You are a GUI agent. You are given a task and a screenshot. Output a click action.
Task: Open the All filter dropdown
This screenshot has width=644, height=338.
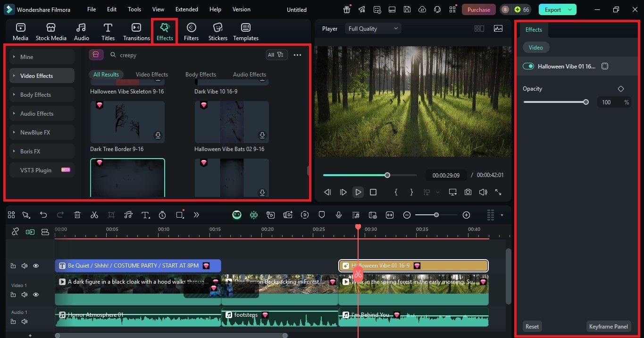(276, 55)
